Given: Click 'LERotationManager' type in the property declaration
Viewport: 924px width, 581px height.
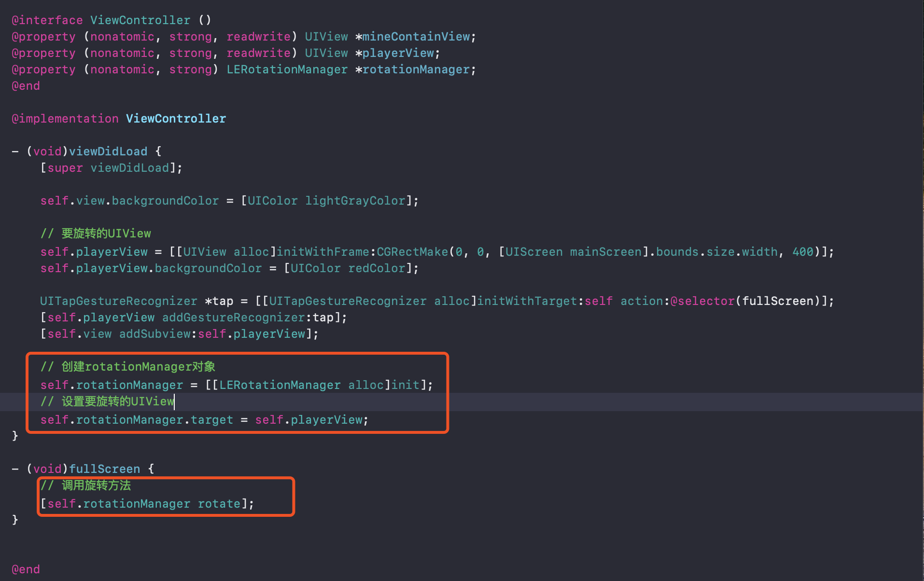Looking at the screenshot, I should (287, 69).
